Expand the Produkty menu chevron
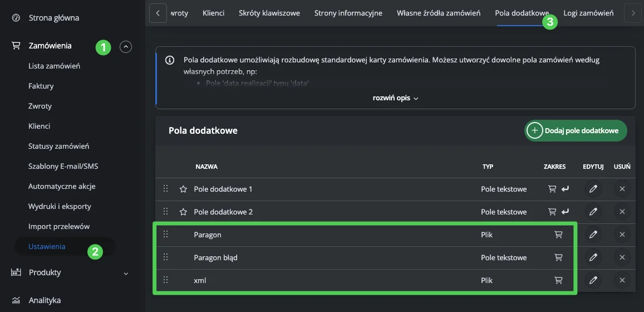The width and height of the screenshot is (644, 312). (x=126, y=274)
